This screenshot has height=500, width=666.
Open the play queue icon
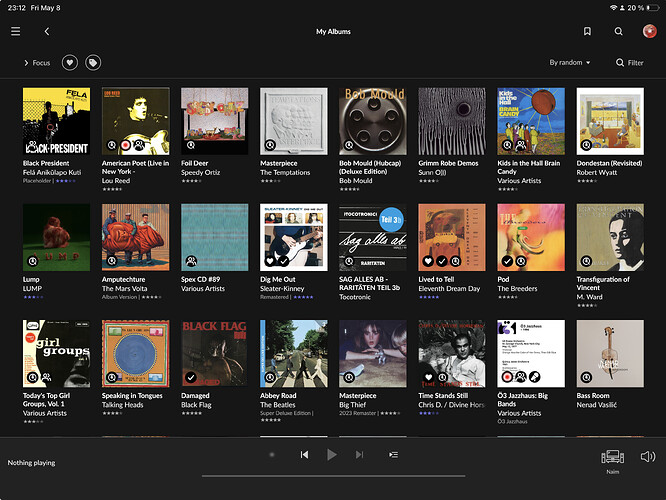pos(393,455)
